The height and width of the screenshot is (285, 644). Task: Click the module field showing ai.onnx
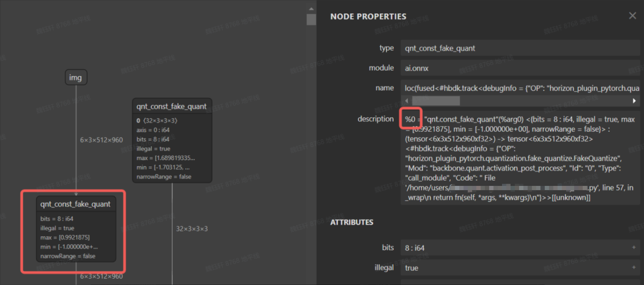pyautogui.click(x=520, y=68)
